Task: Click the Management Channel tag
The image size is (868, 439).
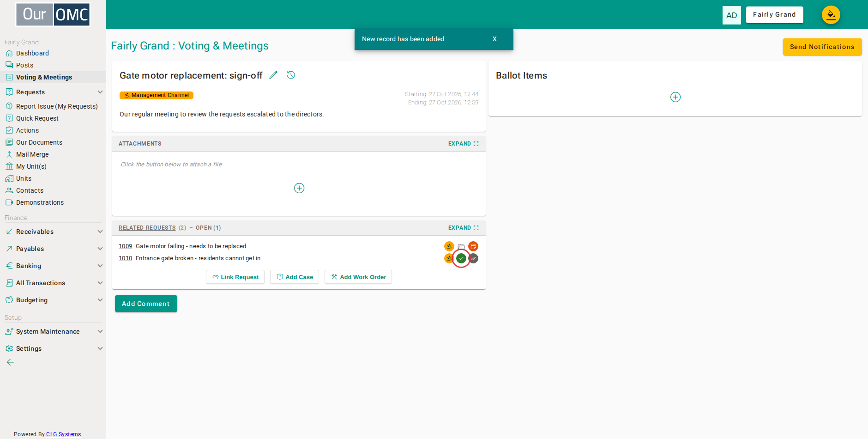Action: [x=157, y=95]
